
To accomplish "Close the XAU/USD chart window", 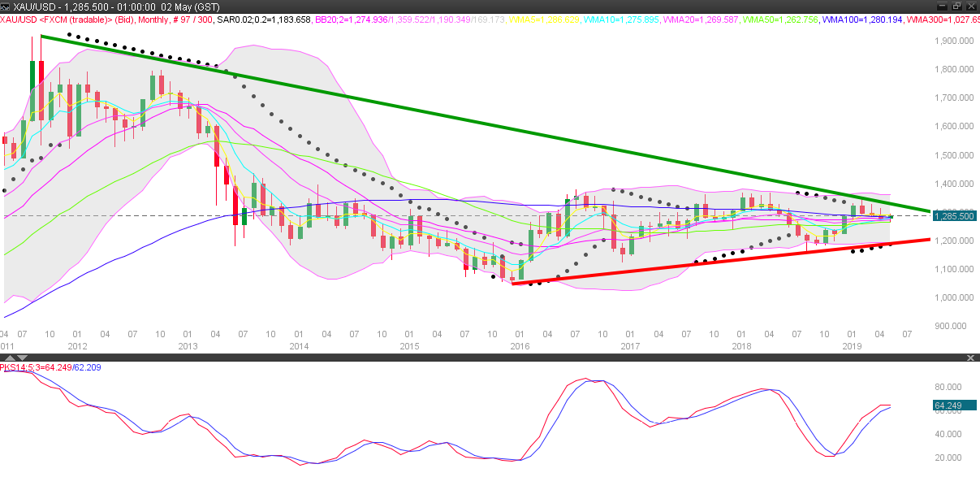I will (x=971, y=6).
